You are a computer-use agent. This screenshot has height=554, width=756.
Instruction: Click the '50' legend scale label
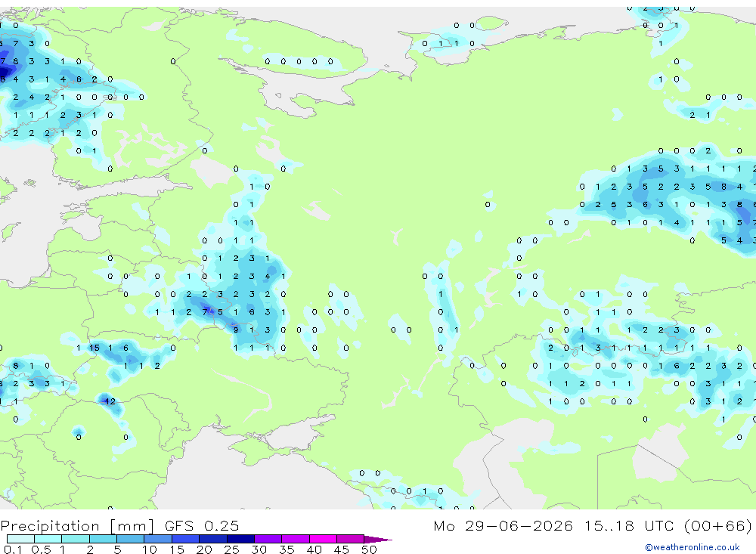pos(369,549)
